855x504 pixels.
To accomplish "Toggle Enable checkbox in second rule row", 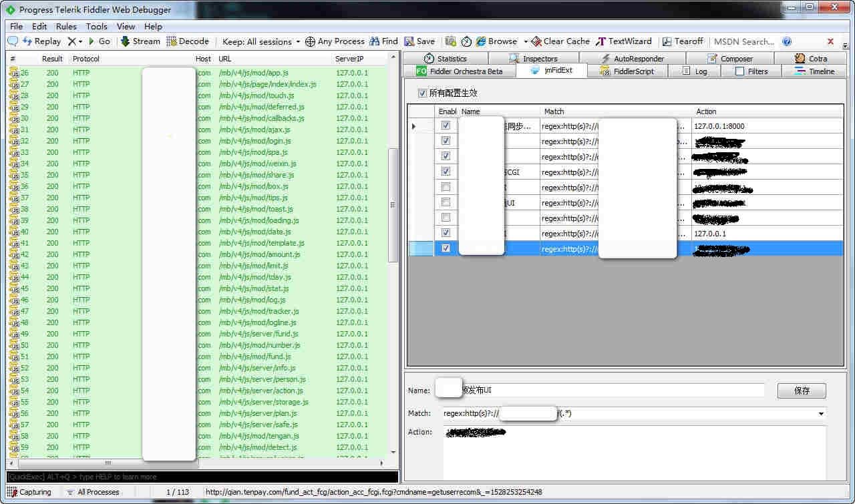I will (446, 141).
